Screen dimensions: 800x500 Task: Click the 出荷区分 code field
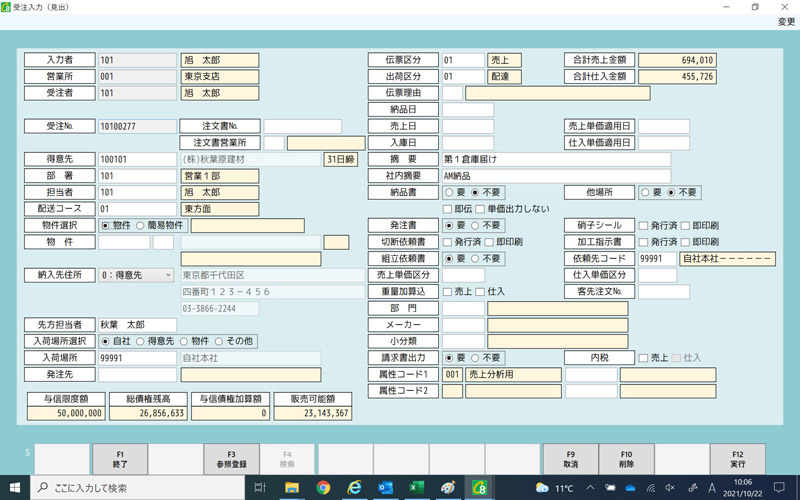point(463,77)
